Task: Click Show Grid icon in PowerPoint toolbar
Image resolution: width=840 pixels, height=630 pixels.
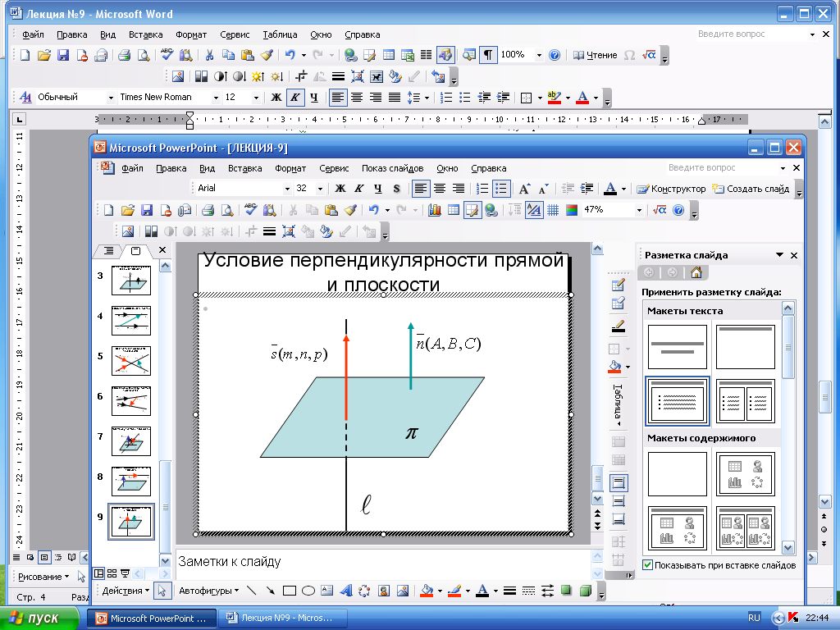Action: point(553,210)
